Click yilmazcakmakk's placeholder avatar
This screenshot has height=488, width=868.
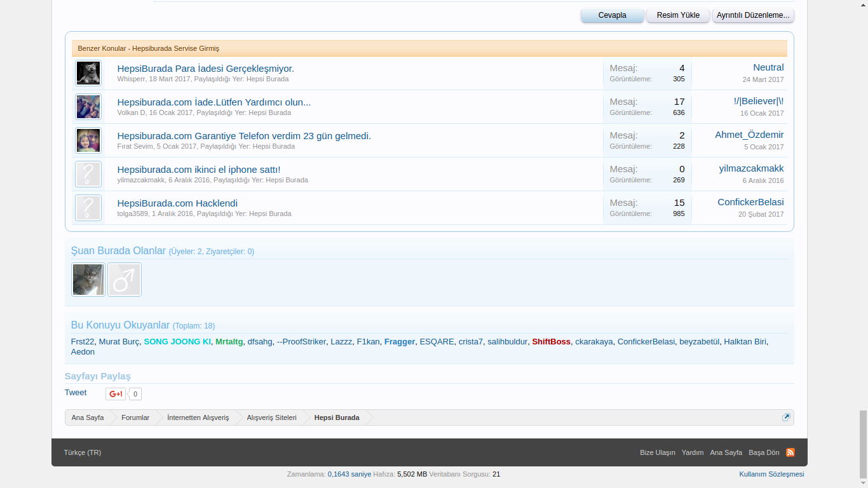88,174
